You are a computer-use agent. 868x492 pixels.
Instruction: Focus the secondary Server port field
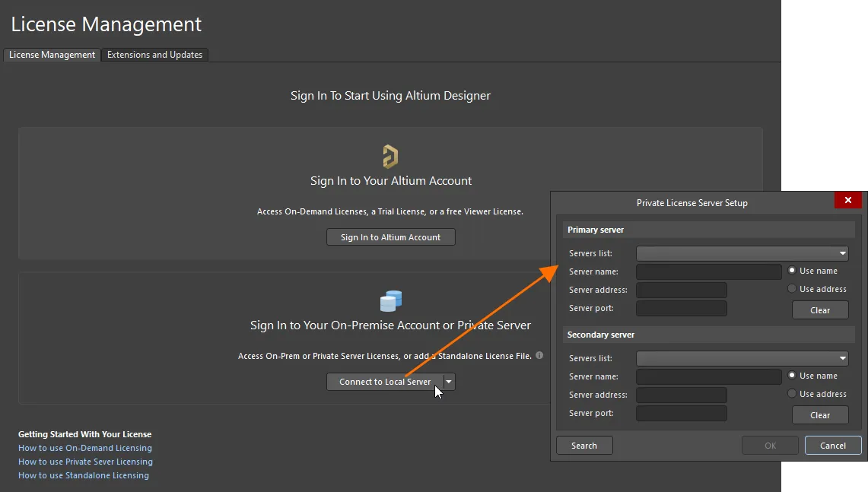(682, 414)
